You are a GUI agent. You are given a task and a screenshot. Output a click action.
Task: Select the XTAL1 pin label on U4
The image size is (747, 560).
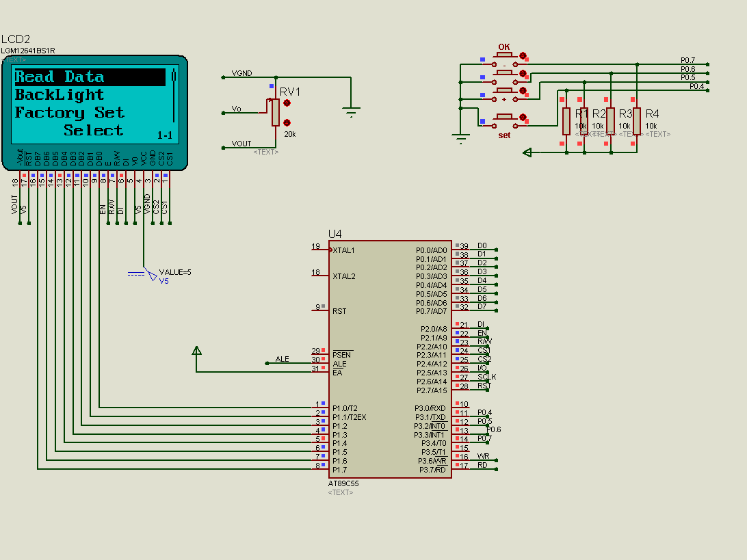click(x=343, y=250)
